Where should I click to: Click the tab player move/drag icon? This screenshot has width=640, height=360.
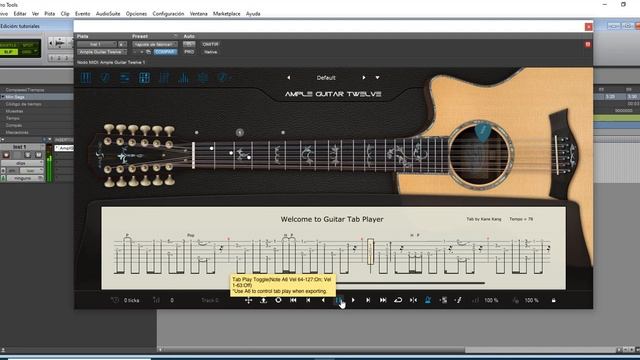point(248,300)
